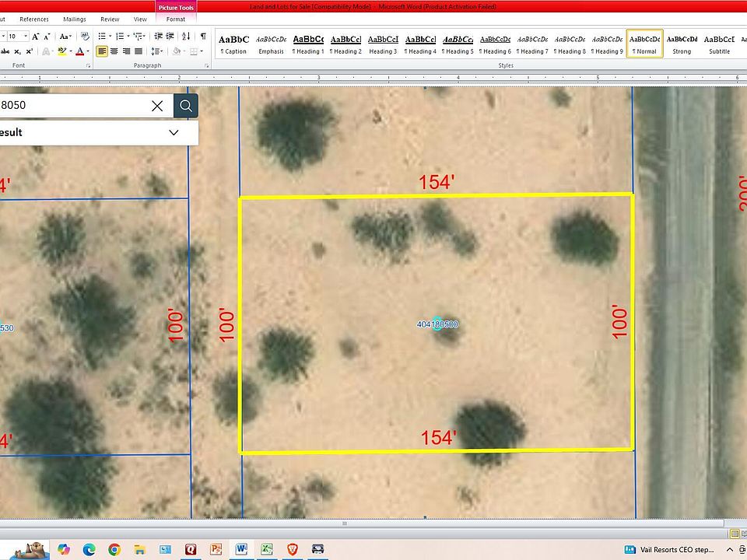Open the font color dropdown arrow
747x560 pixels.
[88, 51]
